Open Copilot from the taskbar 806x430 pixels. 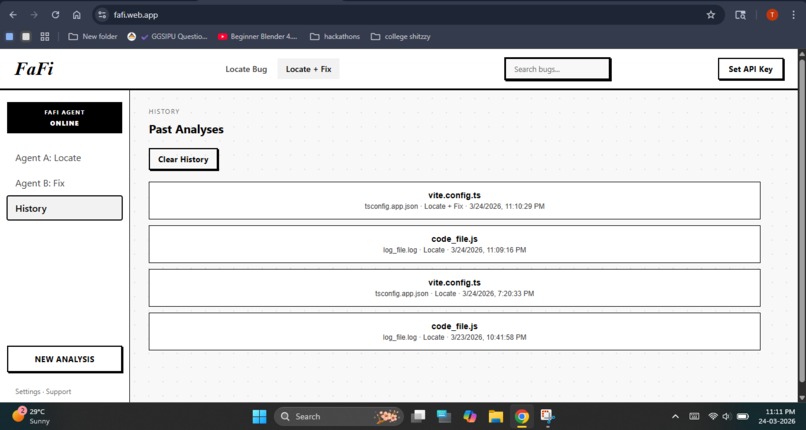tap(469, 416)
